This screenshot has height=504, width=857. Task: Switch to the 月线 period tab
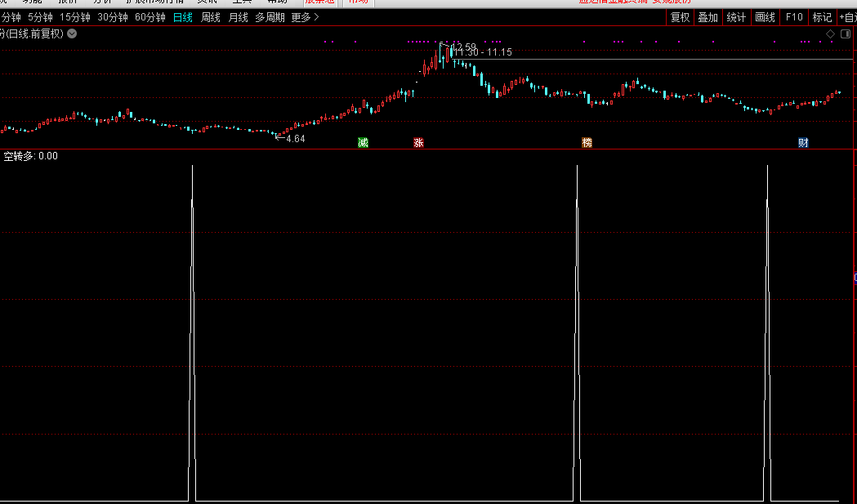click(238, 17)
